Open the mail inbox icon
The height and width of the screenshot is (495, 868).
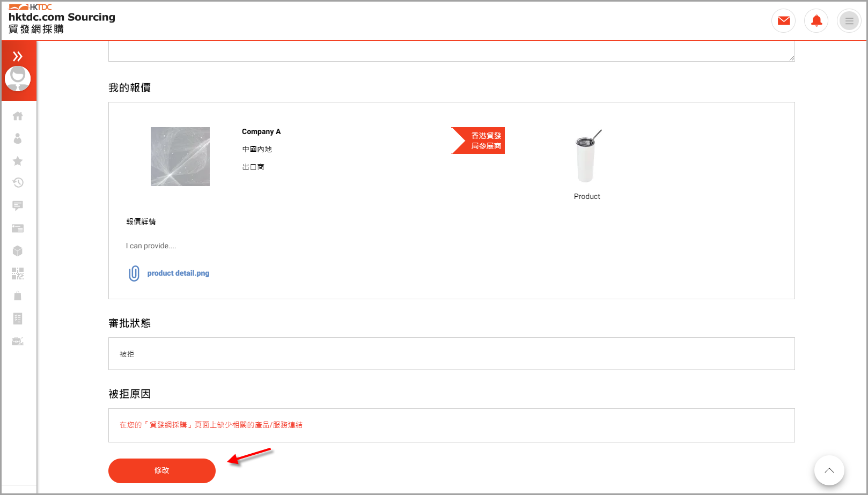tap(783, 21)
